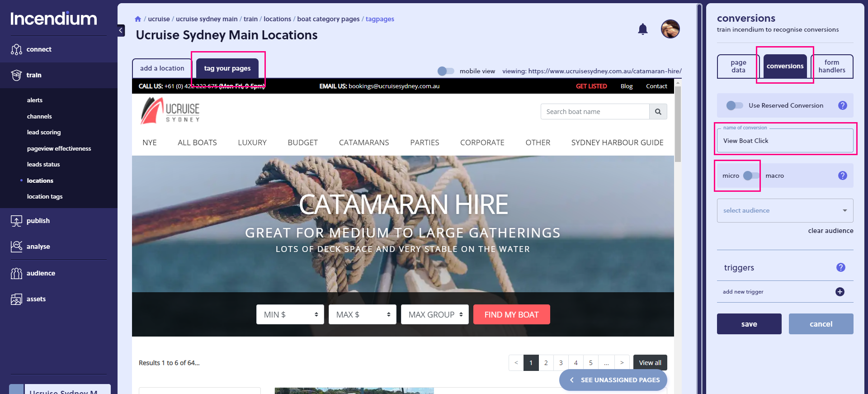868x394 pixels.
Task: Open the MAX GROUP dropdown
Action: pos(435,314)
